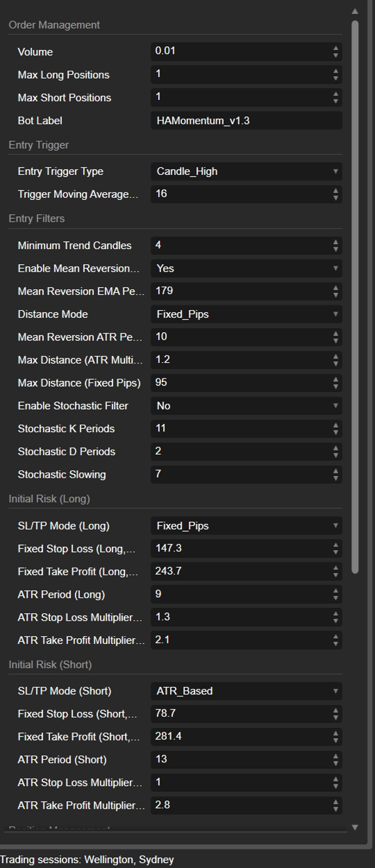The width and height of the screenshot is (375, 868).
Task: Decrease Stochastic Slowing with down arrow
Action: (336, 478)
